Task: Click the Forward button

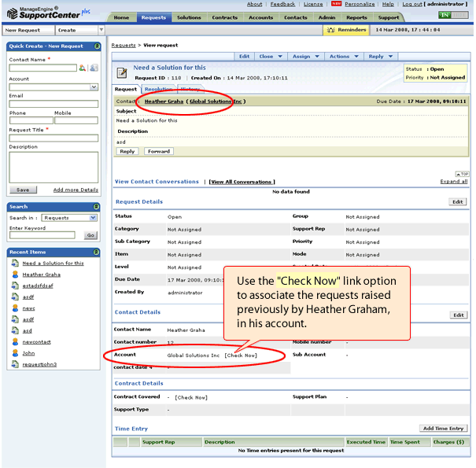Action: (x=159, y=151)
